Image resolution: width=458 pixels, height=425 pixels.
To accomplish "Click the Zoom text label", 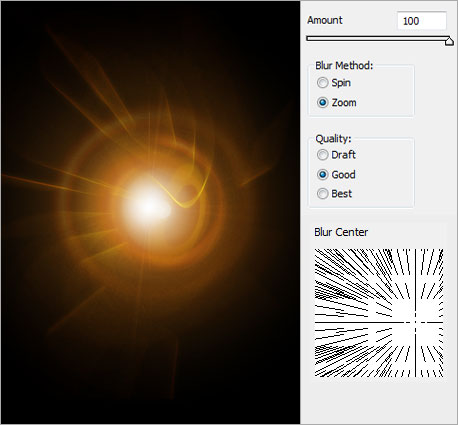I will coord(344,103).
